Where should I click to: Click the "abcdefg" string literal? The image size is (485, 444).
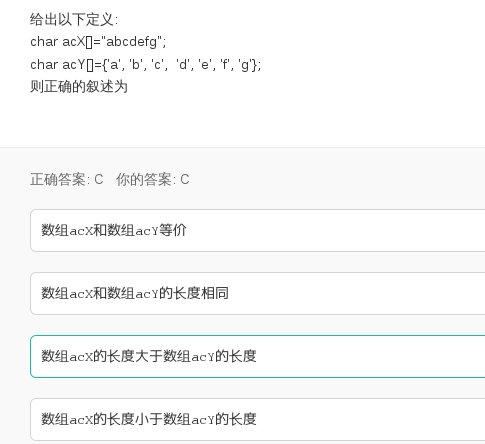coord(131,42)
